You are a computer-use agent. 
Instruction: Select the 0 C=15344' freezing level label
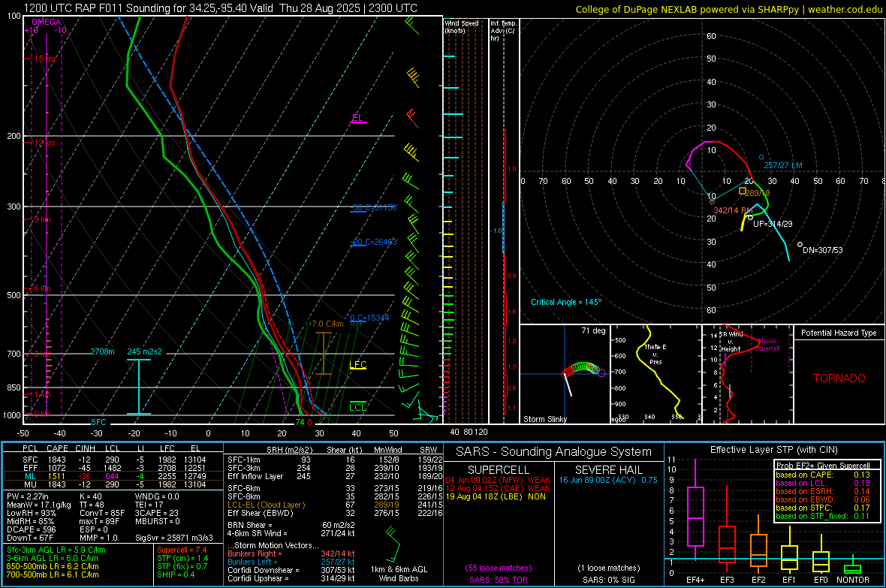[x=370, y=318]
